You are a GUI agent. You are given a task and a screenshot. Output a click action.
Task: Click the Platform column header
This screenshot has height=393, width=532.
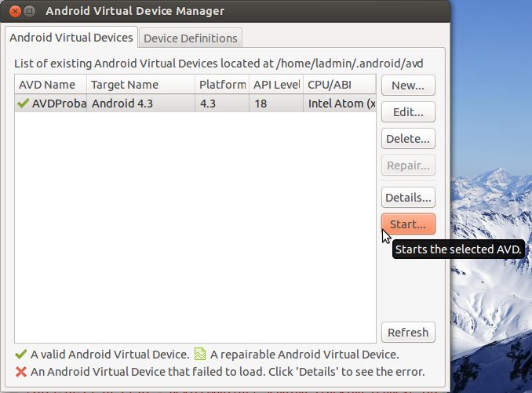coord(222,85)
